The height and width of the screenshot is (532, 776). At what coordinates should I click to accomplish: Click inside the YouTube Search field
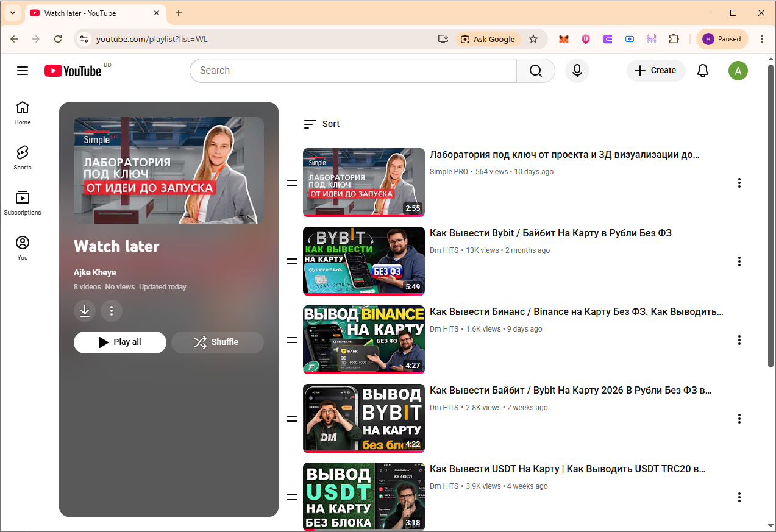(354, 71)
